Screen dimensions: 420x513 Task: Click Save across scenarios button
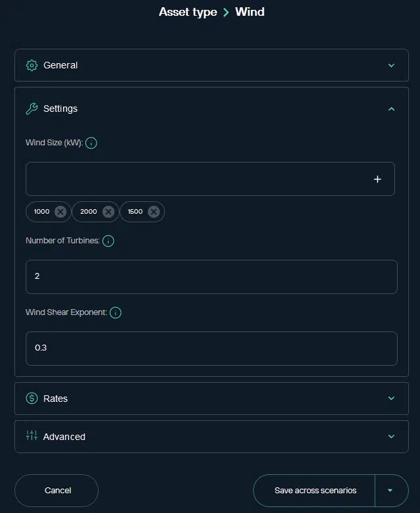pos(315,491)
